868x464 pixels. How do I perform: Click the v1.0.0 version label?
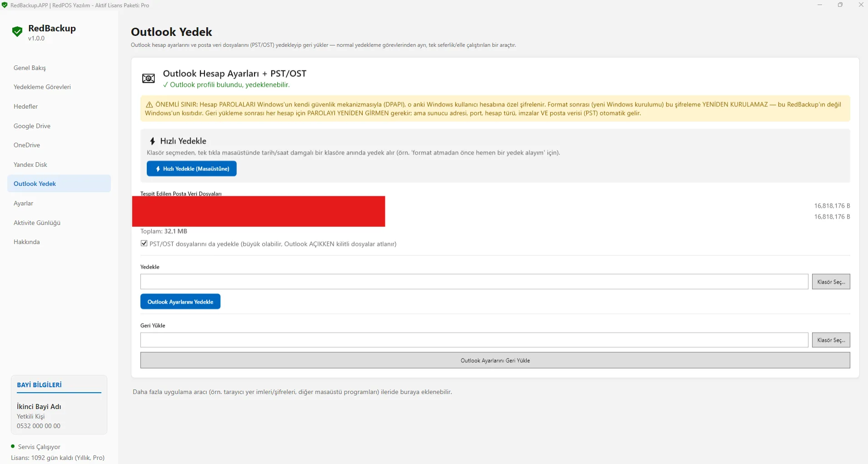(36, 38)
